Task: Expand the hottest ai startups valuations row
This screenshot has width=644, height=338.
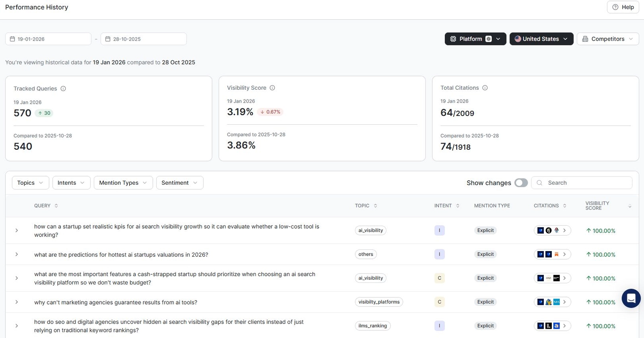Action: pos(17,254)
